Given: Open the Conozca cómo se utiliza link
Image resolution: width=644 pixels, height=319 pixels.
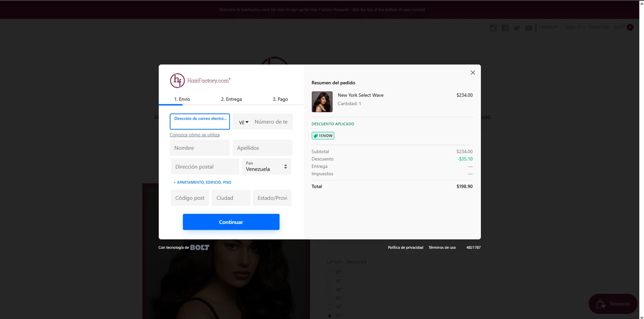Looking at the screenshot, I should click(x=194, y=135).
